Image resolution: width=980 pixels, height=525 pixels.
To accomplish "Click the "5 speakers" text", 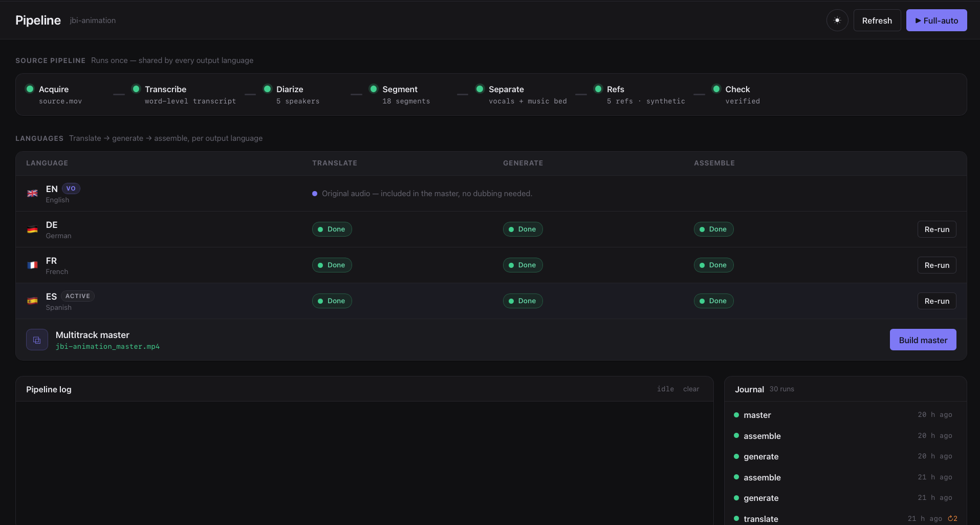I will pyautogui.click(x=298, y=101).
